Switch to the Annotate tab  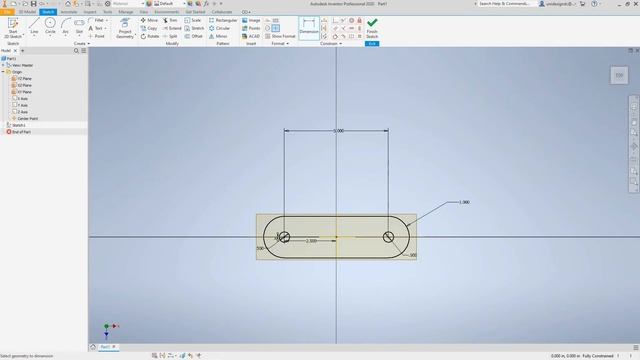coord(69,12)
